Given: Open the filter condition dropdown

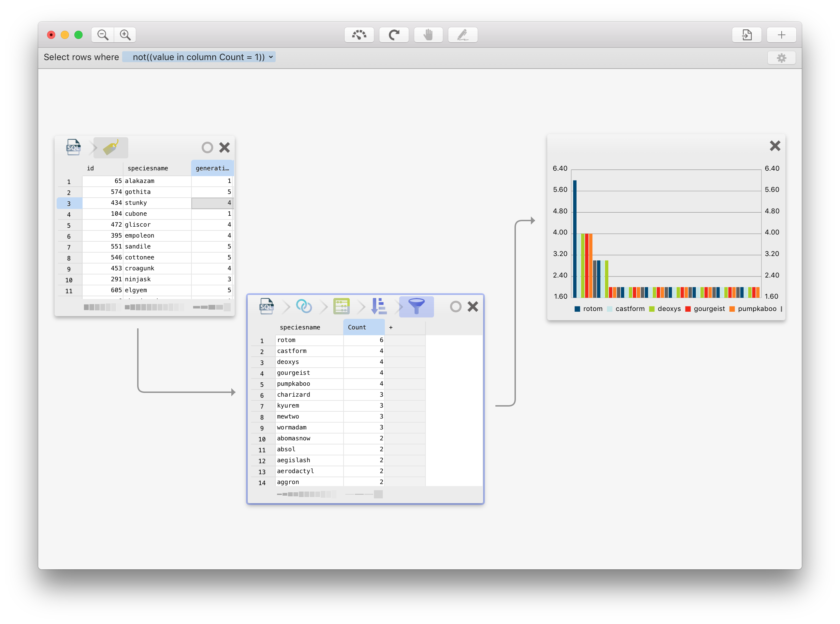Looking at the screenshot, I should click(x=199, y=57).
